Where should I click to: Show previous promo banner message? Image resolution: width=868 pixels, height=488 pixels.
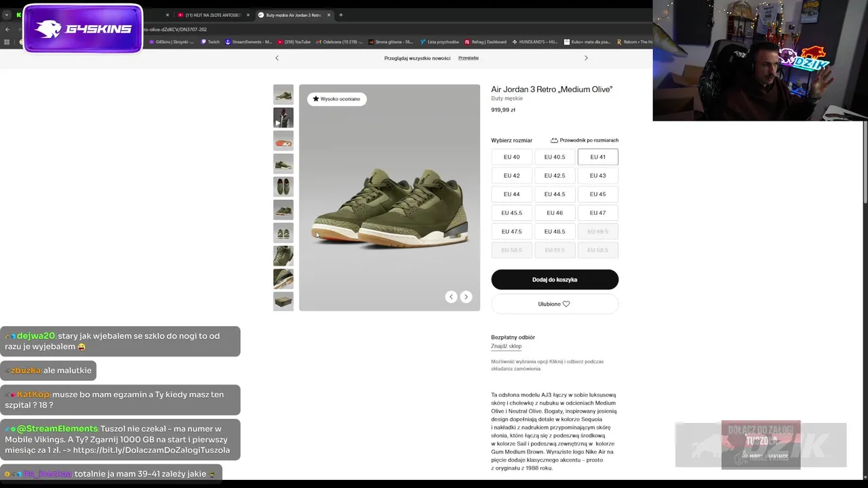tap(277, 58)
